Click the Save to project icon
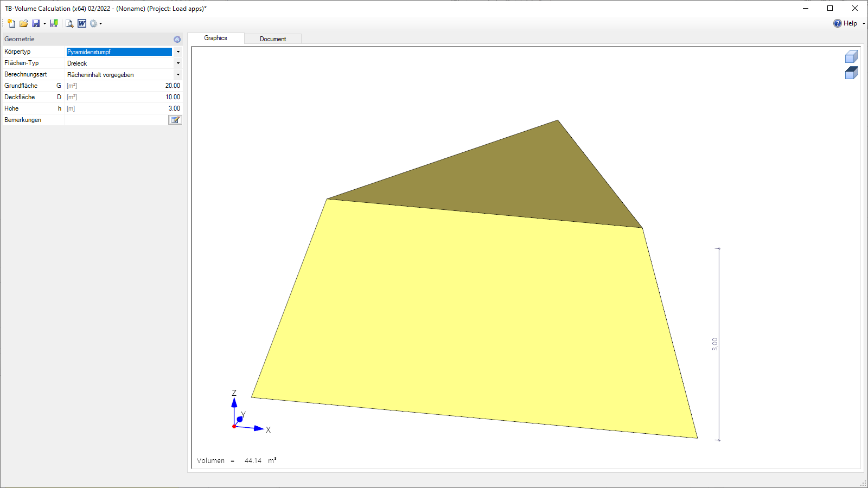Image resolution: width=868 pixels, height=488 pixels. click(54, 23)
